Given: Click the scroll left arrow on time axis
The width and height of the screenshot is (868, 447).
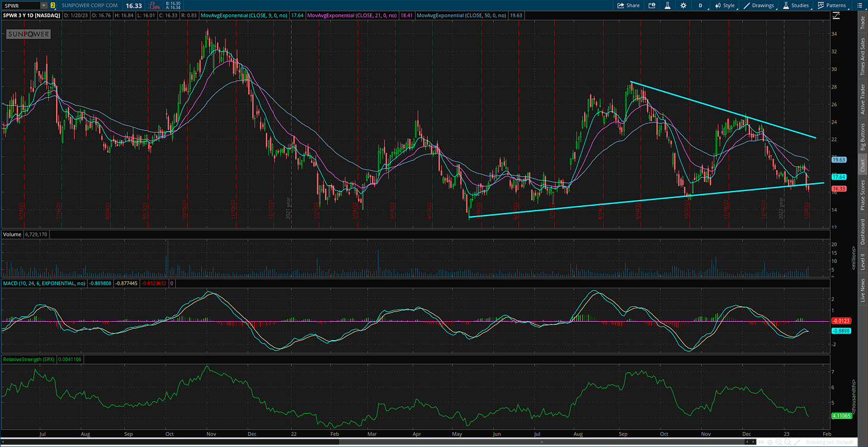Looking at the screenshot, I should tap(747, 442).
